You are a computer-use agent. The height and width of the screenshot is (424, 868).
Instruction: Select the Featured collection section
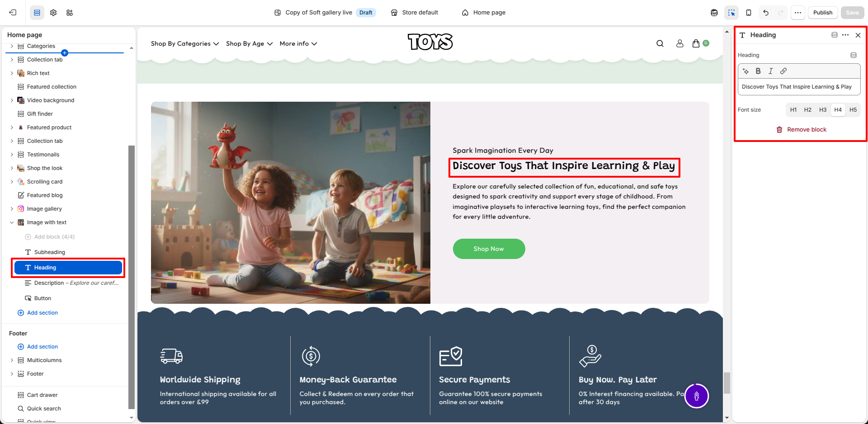tap(52, 87)
